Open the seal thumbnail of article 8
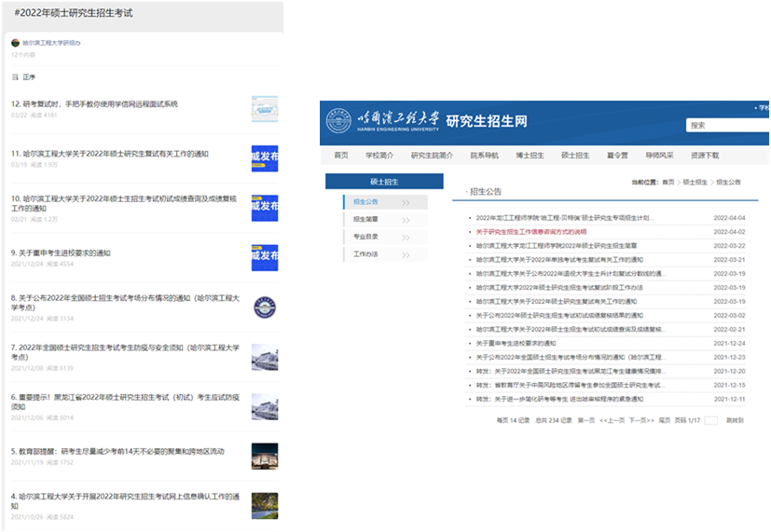 point(265,307)
